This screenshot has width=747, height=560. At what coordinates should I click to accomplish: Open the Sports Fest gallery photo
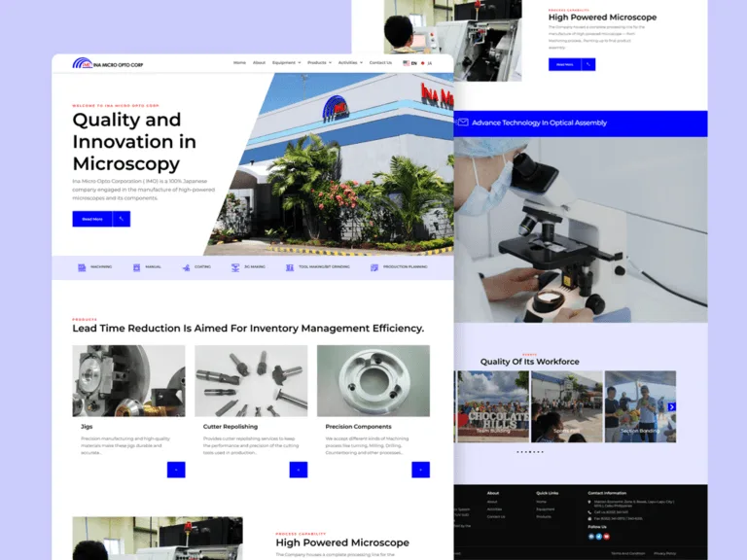567,406
